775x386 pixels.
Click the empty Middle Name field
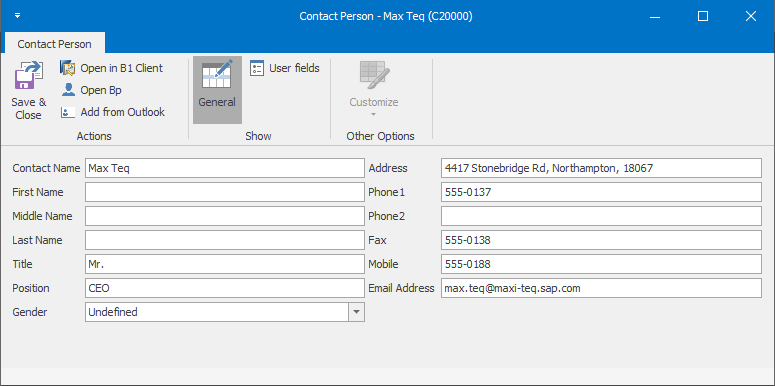(x=224, y=216)
